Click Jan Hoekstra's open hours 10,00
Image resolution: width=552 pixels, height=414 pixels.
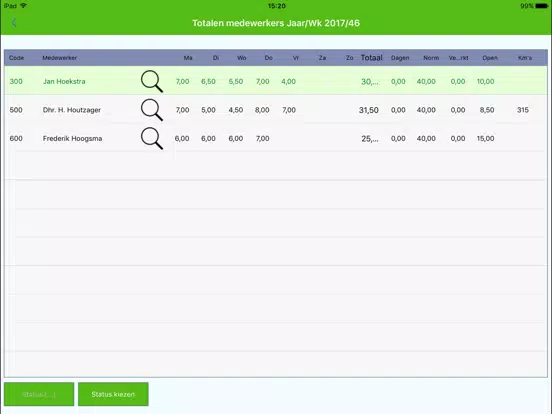point(485,81)
